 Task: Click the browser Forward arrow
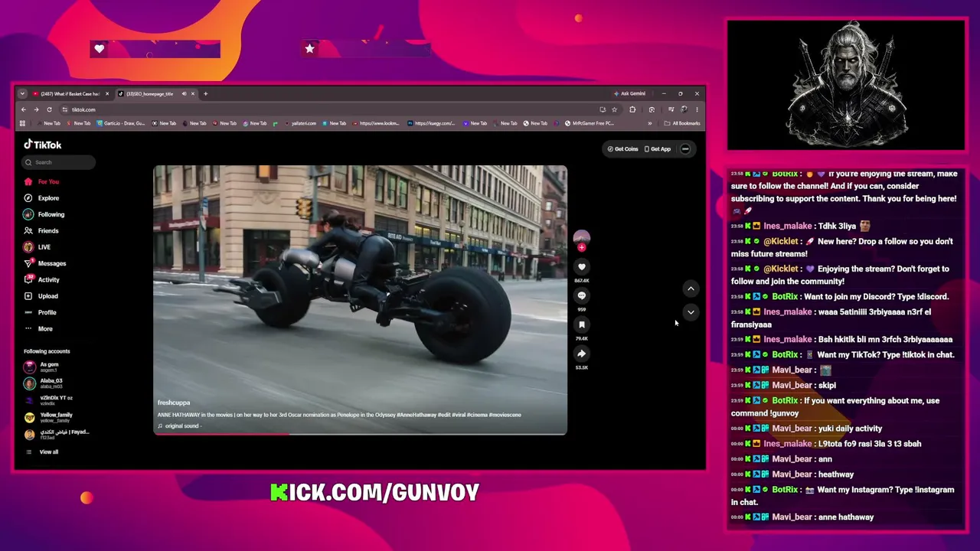point(36,110)
